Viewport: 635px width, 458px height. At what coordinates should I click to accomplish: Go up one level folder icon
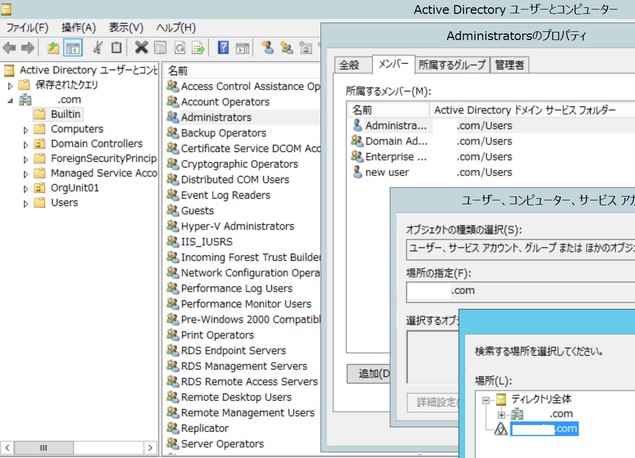pyautogui.click(x=53, y=48)
